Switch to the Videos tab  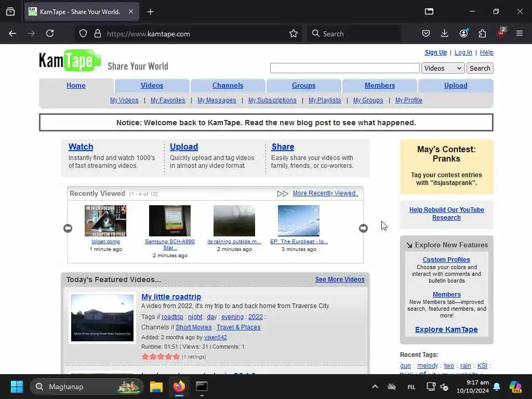coord(152,86)
